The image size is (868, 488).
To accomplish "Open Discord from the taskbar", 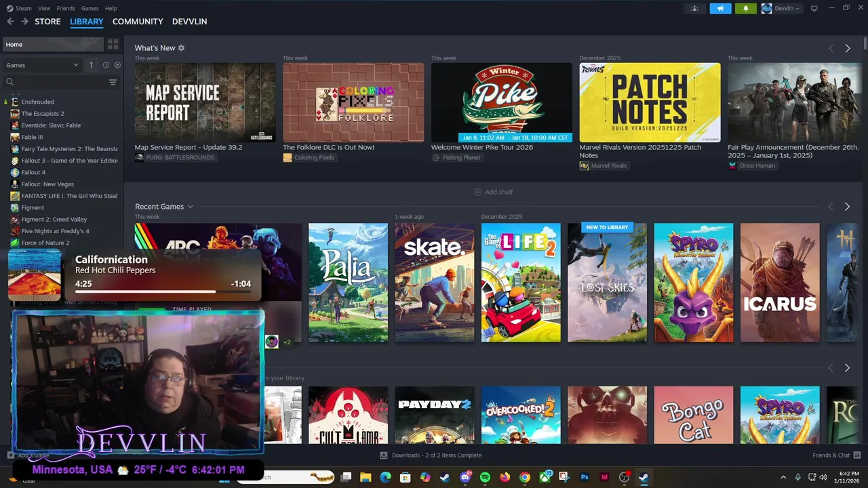I will pyautogui.click(x=465, y=477).
